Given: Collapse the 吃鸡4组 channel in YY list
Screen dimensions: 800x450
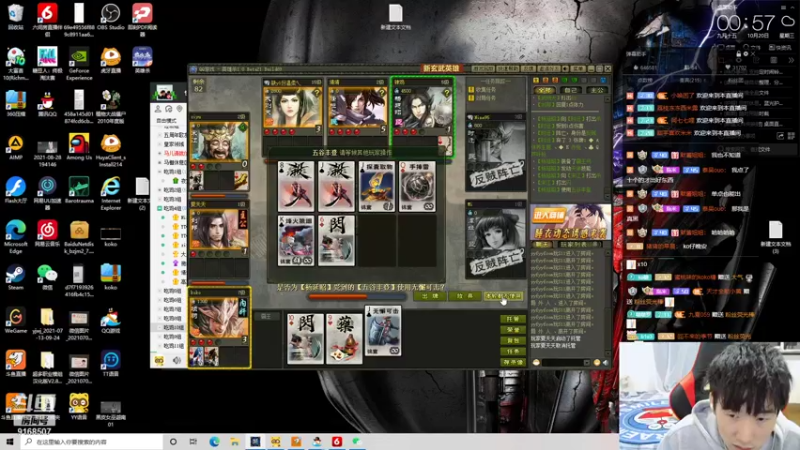Looking at the screenshot, I should click(x=160, y=208).
